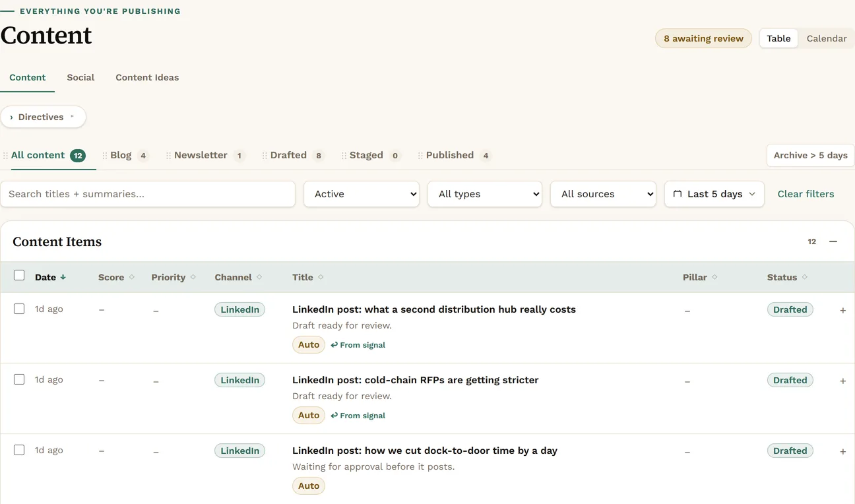The height and width of the screenshot is (504, 855).
Task: Click the Pillar column sort icon
Action: pyautogui.click(x=714, y=277)
